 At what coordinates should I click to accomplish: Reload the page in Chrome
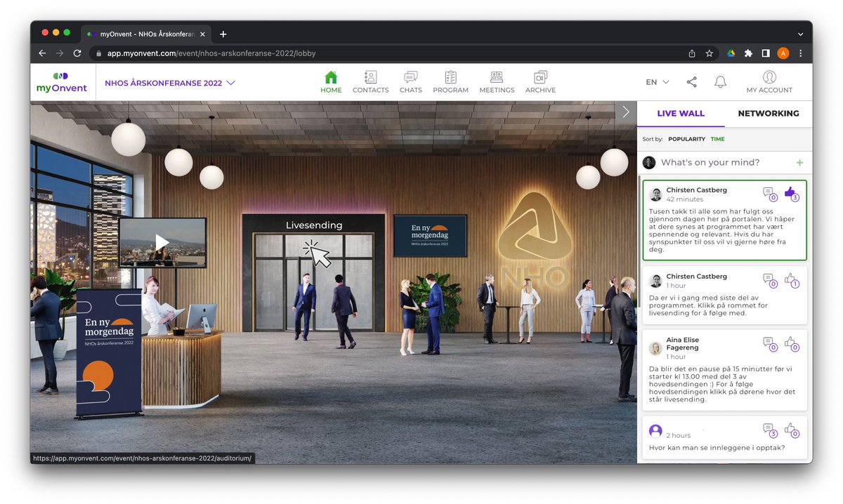pyautogui.click(x=77, y=53)
